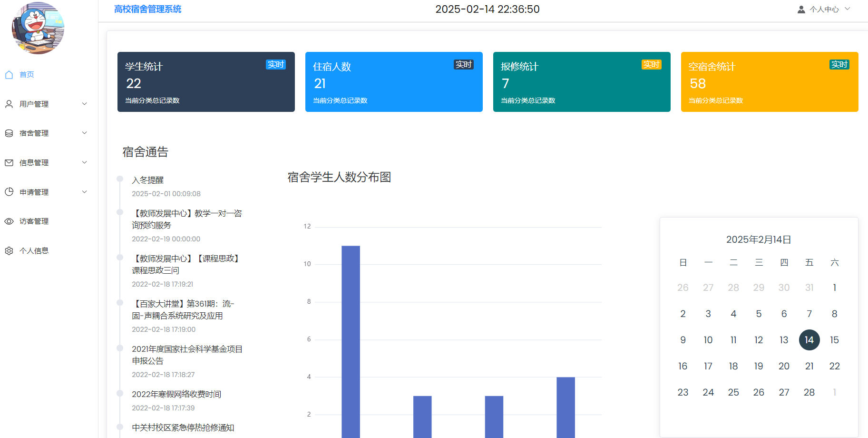Expand the 用户管理 menu chevron

pos(85,104)
